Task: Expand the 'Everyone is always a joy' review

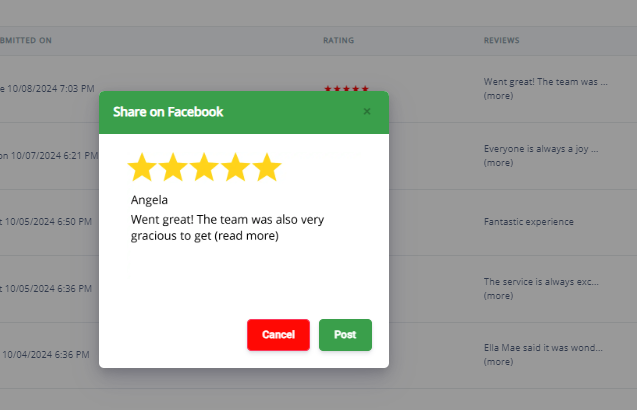Action: (x=498, y=163)
